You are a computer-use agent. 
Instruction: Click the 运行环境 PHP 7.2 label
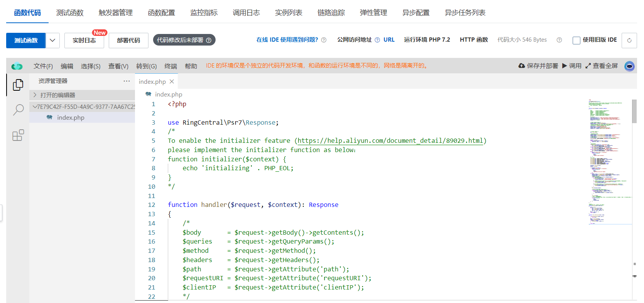pyautogui.click(x=427, y=40)
